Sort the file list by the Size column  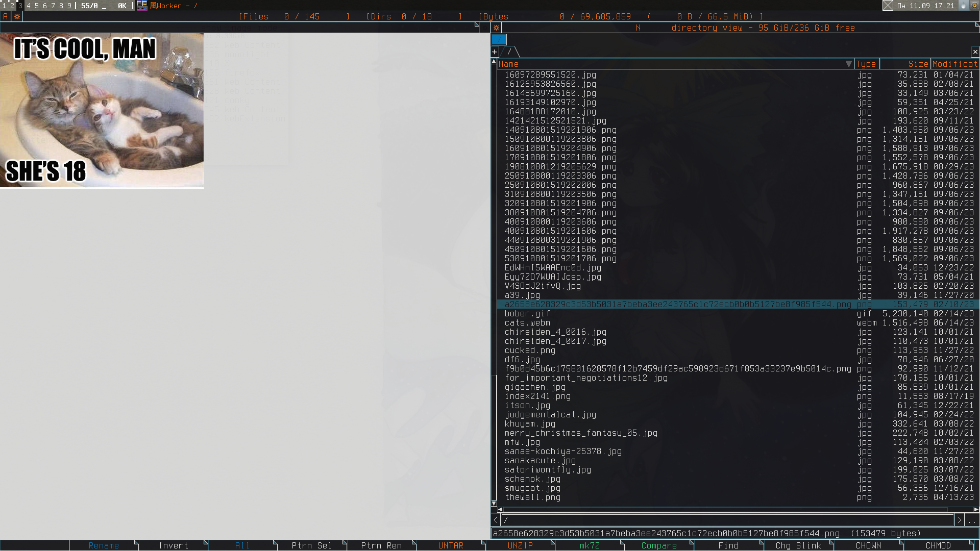917,64
